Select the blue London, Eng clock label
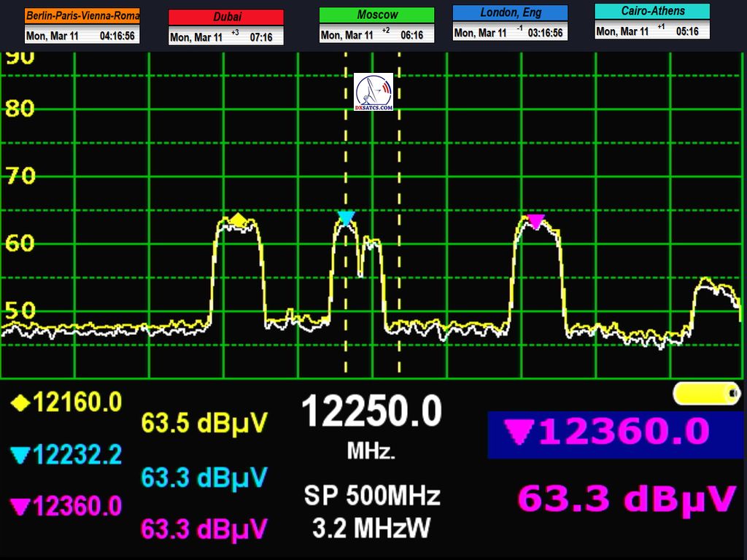Image resolution: width=747 pixels, height=560 pixels. (510, 12)
